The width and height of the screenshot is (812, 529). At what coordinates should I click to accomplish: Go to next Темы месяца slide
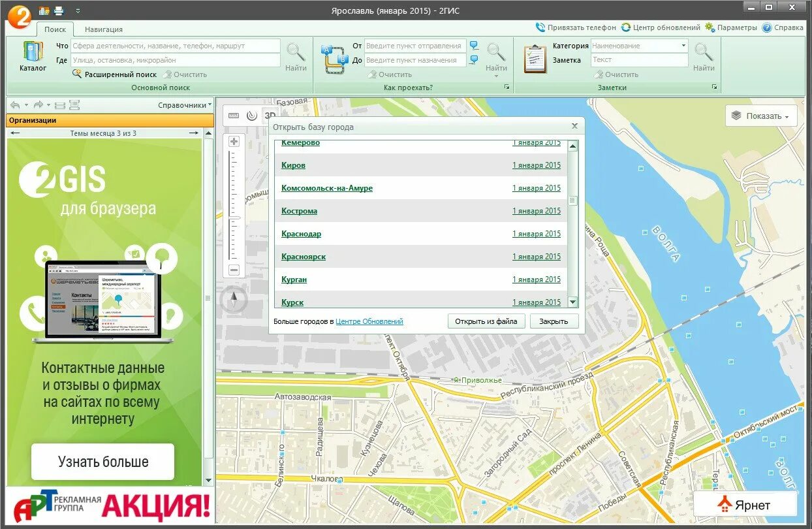click(193, 133)
